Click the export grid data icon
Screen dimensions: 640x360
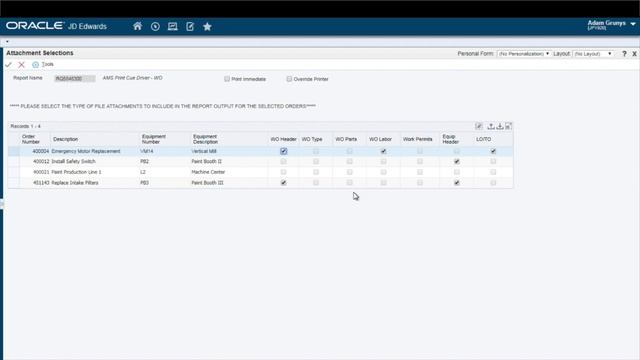pos(491,126)
